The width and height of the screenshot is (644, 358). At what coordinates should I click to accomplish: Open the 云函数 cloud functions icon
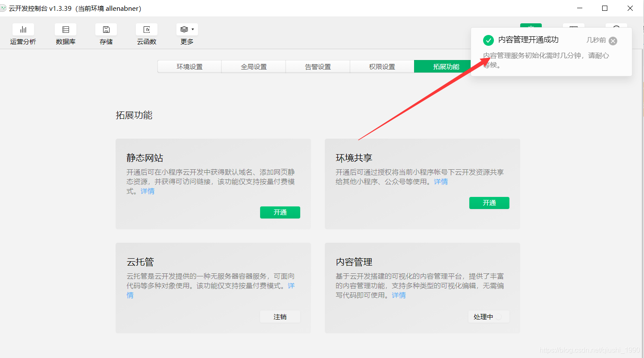(147, 30)
